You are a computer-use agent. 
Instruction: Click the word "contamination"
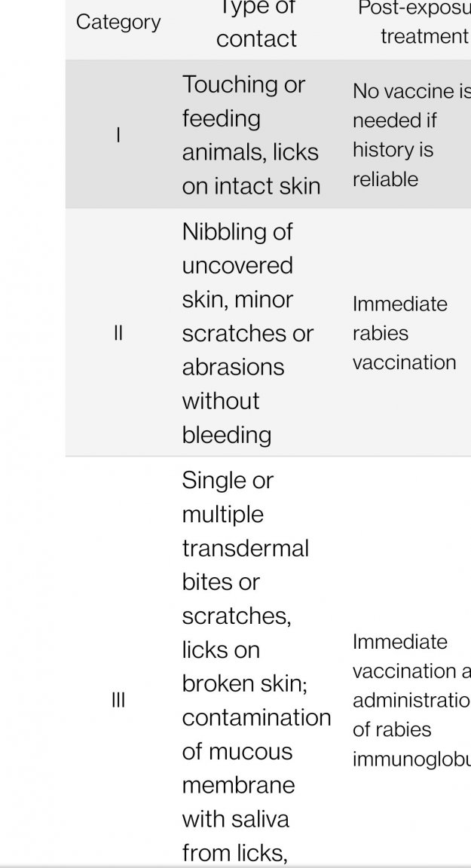coord(256,717)
